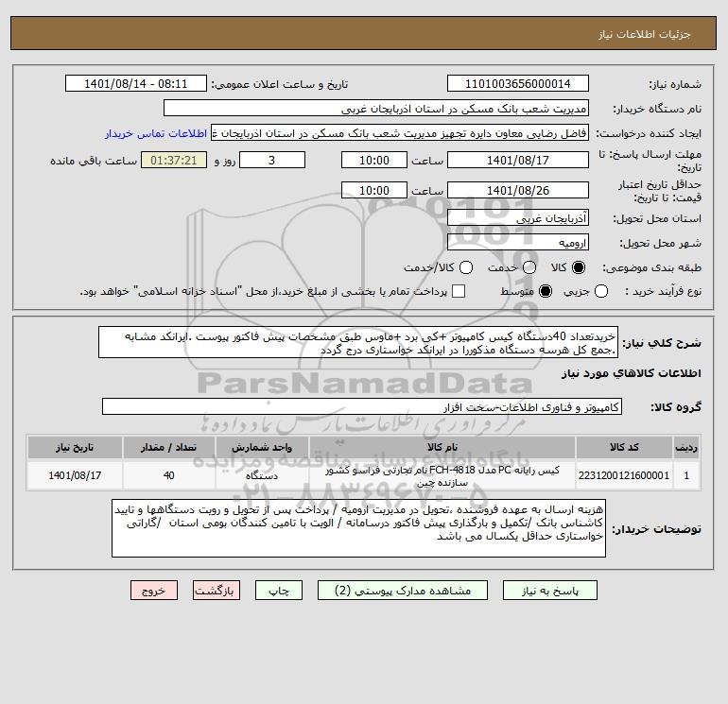
Task: Click the شماره نیاز number field
Action: click(x=518, y=83)
